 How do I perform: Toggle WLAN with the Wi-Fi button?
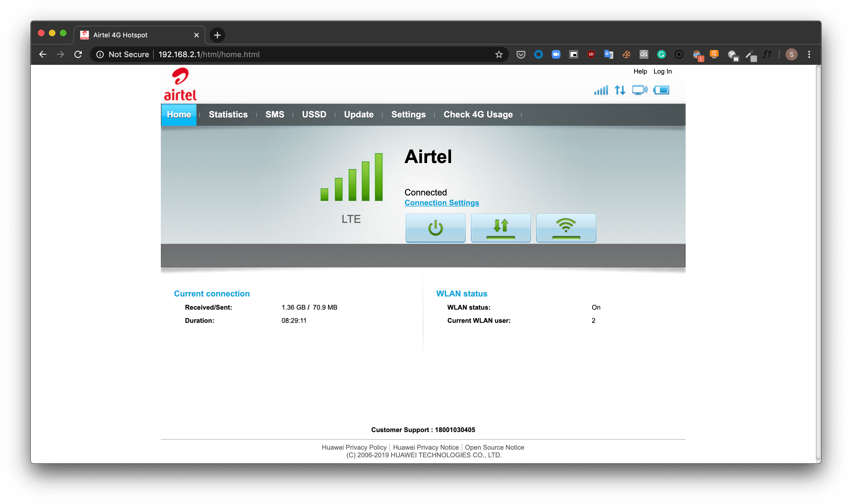(565, 228)
